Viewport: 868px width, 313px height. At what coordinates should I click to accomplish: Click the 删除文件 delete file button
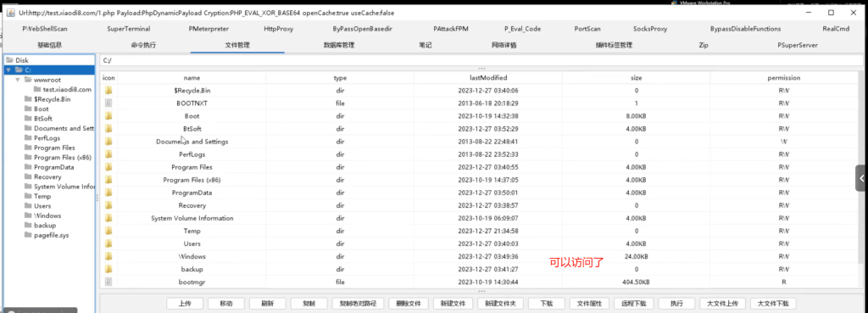point(409,304)
